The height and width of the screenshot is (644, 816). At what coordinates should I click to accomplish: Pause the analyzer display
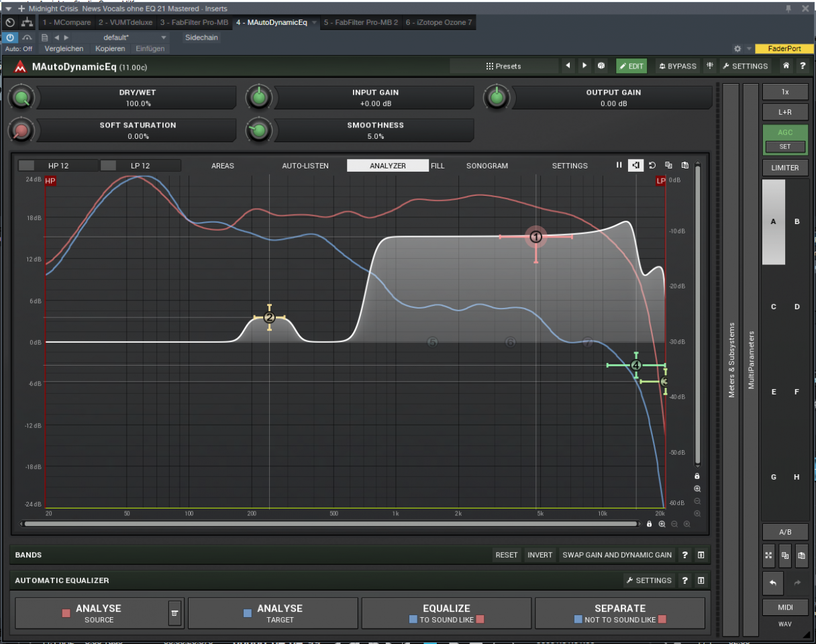point(619,165)
